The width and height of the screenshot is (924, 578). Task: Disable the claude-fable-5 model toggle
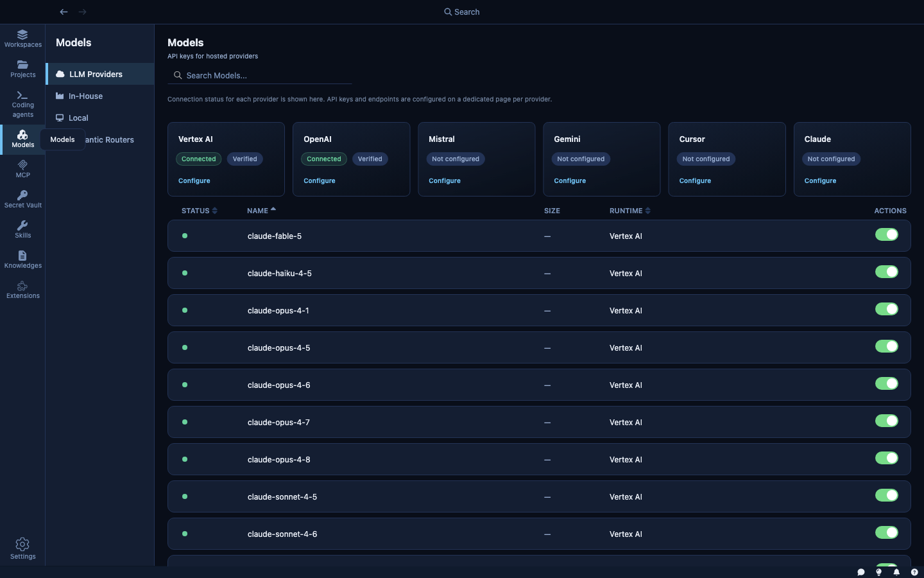pyautogui.click(x=887, y=235)
